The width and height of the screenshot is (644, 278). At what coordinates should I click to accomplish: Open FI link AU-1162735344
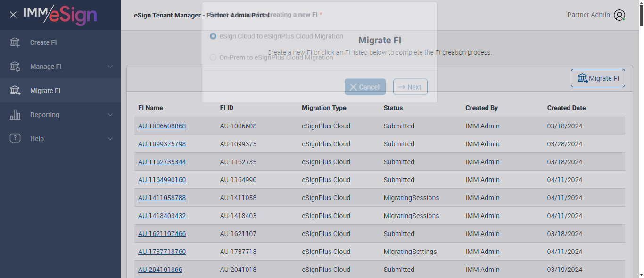point(162,162)
